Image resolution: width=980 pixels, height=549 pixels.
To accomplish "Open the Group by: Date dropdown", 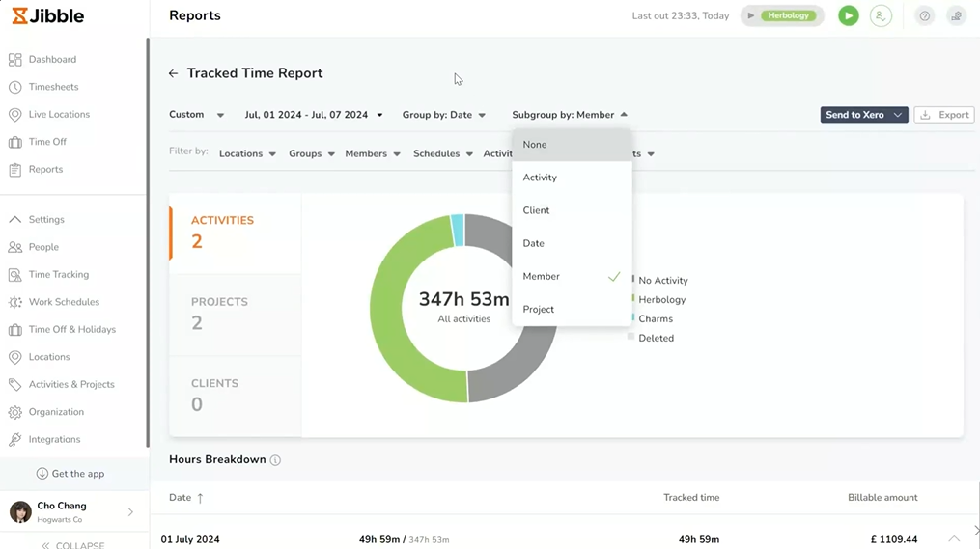I will [x=444, y=115].
